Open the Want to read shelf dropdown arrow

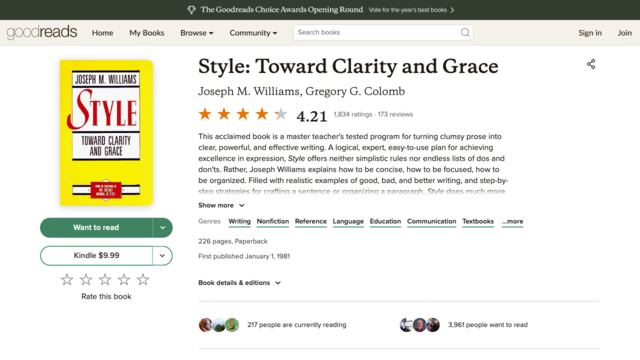click(162, 228)
